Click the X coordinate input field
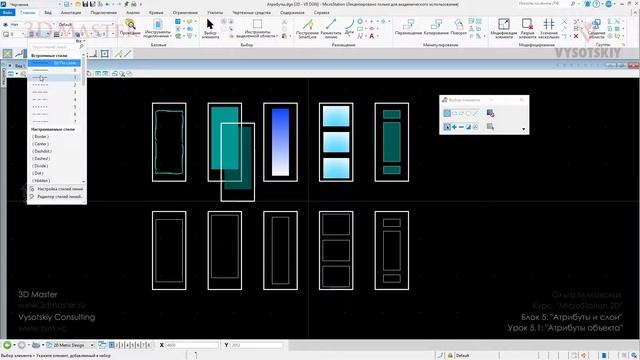 pos(192,345)
